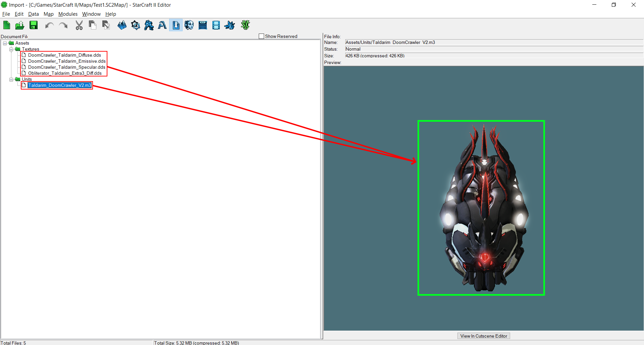Image resolution: width=644 pixels, height=345 pixels.
Task: Click the DoomCrawler model in the preview
Action: [483, 208]
